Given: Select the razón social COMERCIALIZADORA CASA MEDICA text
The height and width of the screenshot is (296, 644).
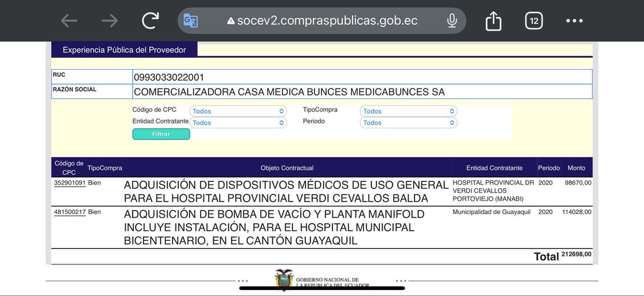Looking at the screenshot, I should tap(290, 92).
